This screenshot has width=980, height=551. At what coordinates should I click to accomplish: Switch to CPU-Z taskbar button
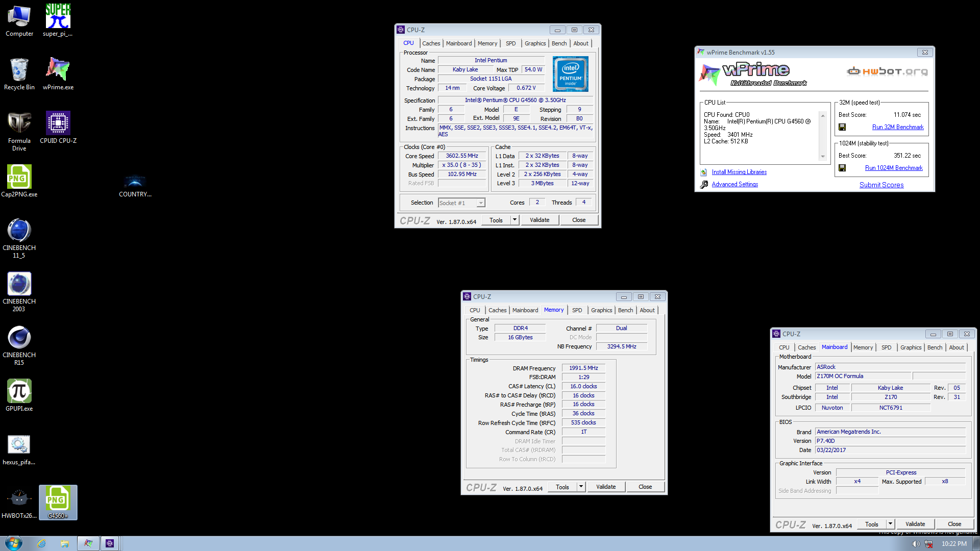(x=110, y=544)
